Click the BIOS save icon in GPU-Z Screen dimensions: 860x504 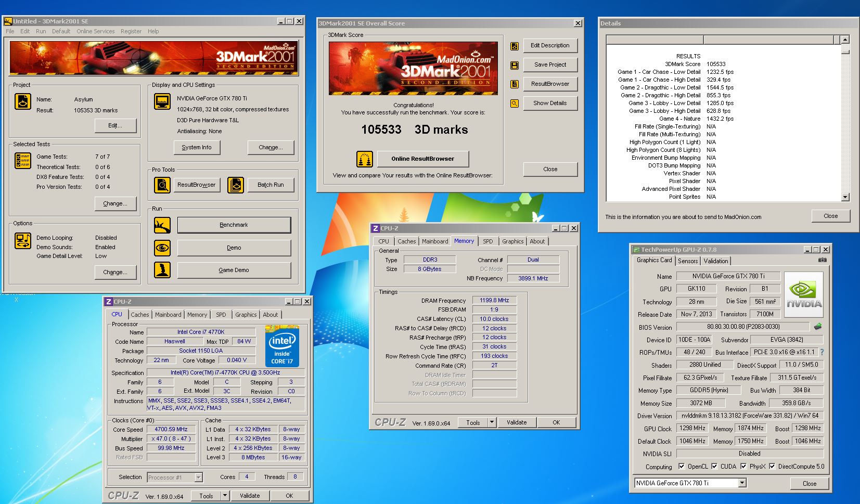coord(818,327)
